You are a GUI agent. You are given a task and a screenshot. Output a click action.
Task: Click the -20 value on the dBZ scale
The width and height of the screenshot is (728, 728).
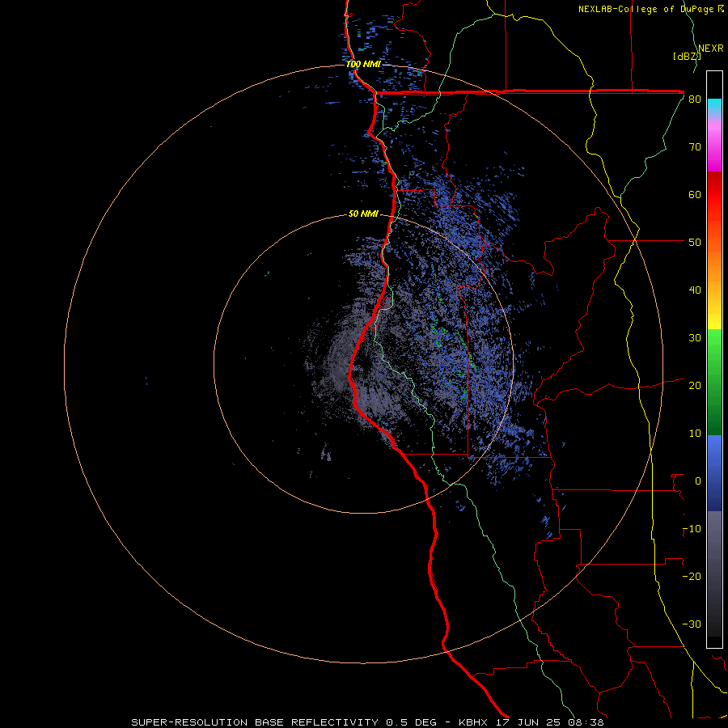pos(692,577)
